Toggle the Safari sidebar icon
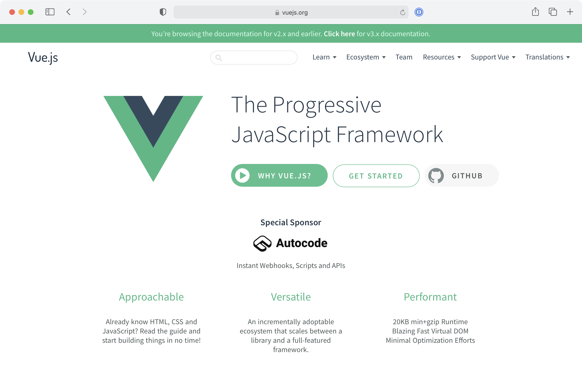582x392 pixels. [50, 12]
